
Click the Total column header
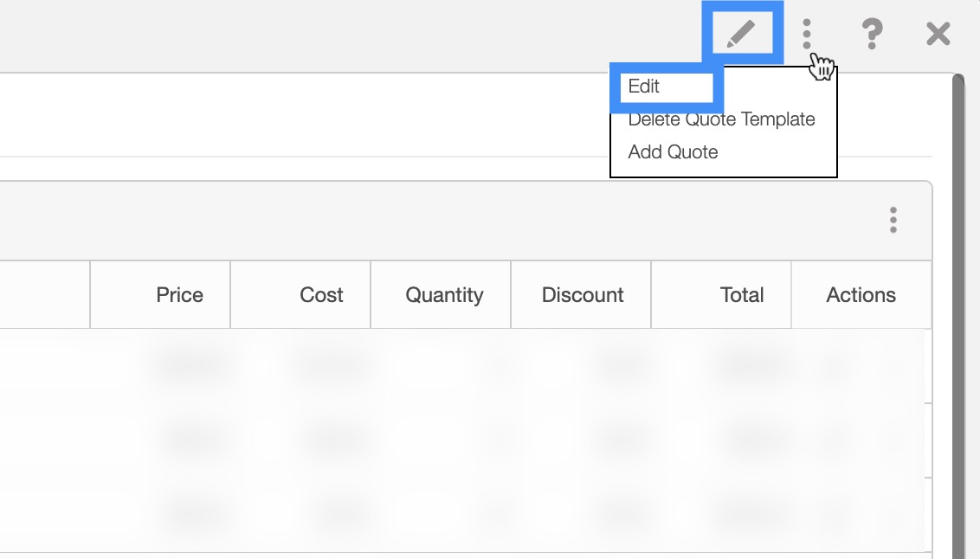(x=742, y=295)
